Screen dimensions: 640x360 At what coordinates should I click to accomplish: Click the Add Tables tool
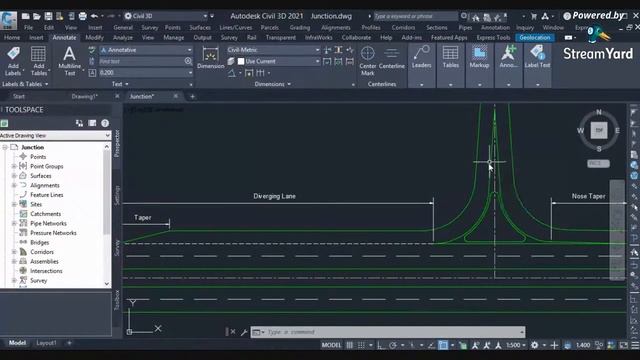tap(39, 61)
